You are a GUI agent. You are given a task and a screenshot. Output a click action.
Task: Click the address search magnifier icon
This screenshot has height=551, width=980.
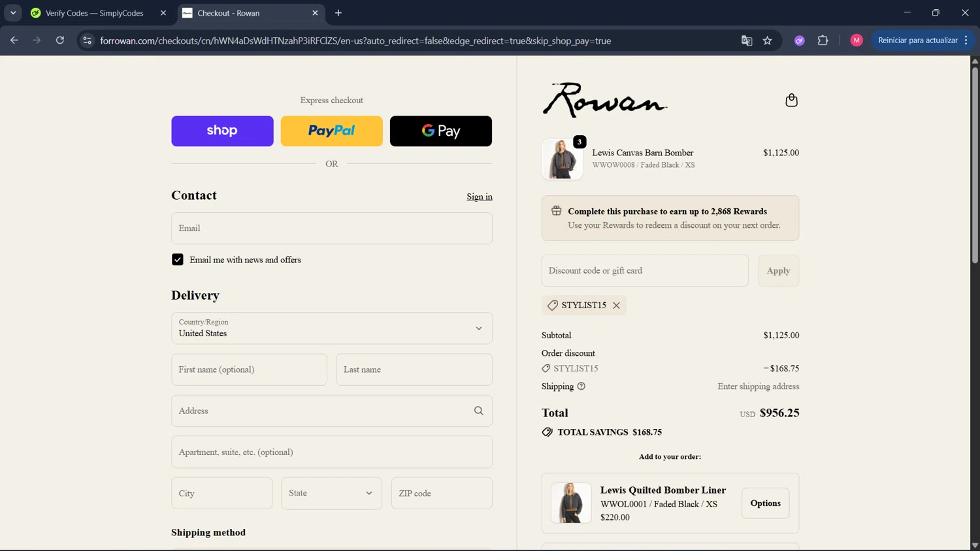[x=478, y=411]
